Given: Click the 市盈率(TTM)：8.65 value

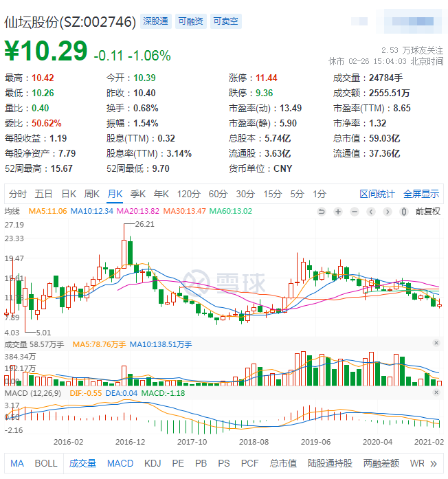Looking at the screenshot, I should click(372, 109).
